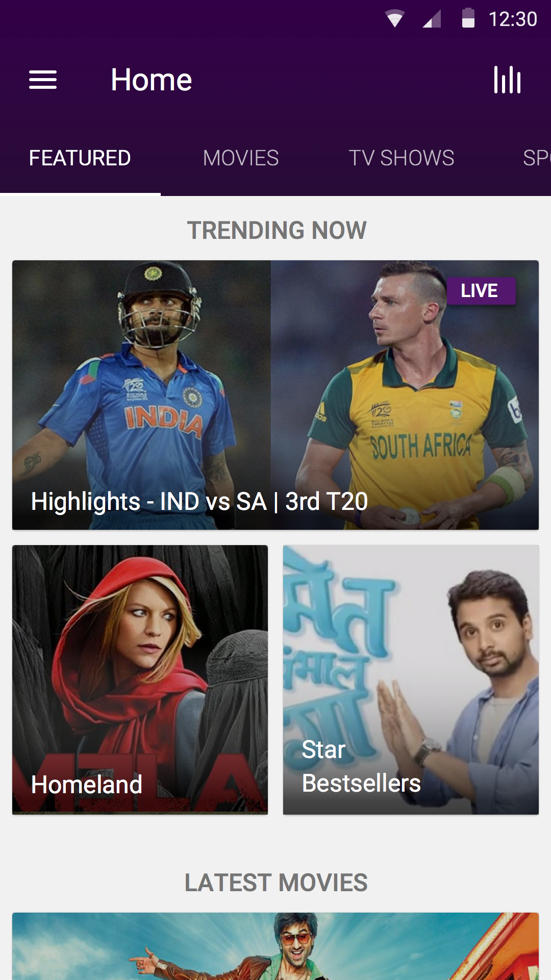Tap the Wi-Fi status icon

[x=394, y=19]
